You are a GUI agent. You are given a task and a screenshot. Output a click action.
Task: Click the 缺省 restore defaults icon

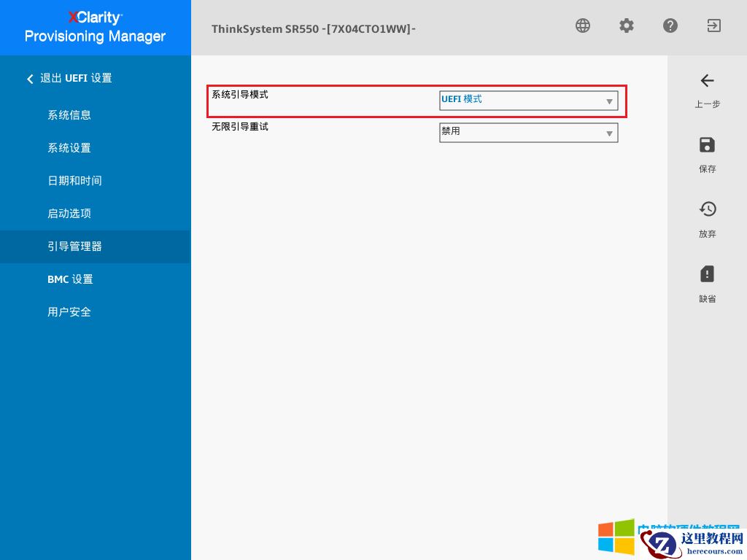click(x=707, y=273)
